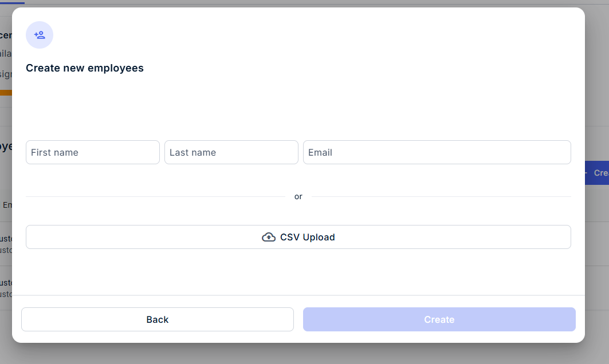
Task: Click the 'Create new employees' heading
Action: pos(85,68)
